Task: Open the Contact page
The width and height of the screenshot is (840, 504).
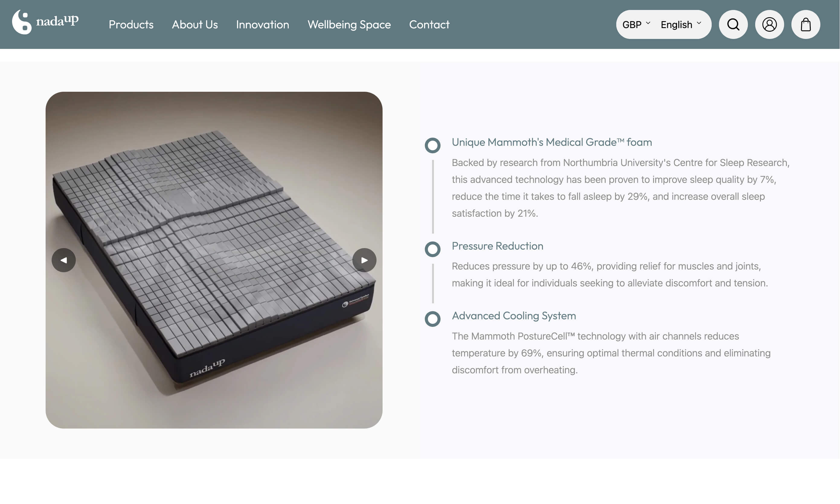Action: click(429, 24)
